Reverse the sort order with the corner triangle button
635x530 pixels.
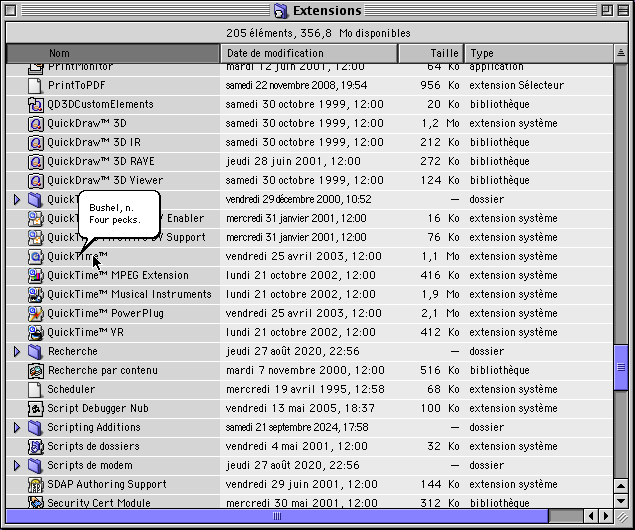pos(621,53)
